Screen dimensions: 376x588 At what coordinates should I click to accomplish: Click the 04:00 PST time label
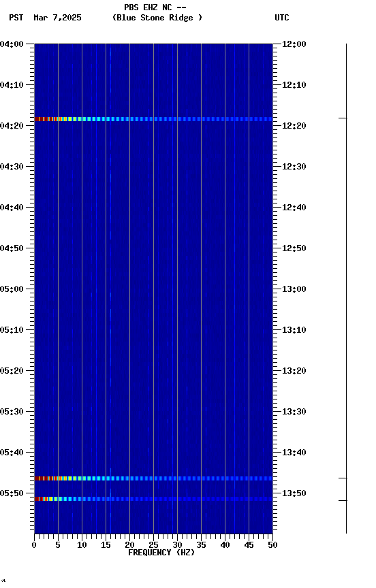[12, 44]
